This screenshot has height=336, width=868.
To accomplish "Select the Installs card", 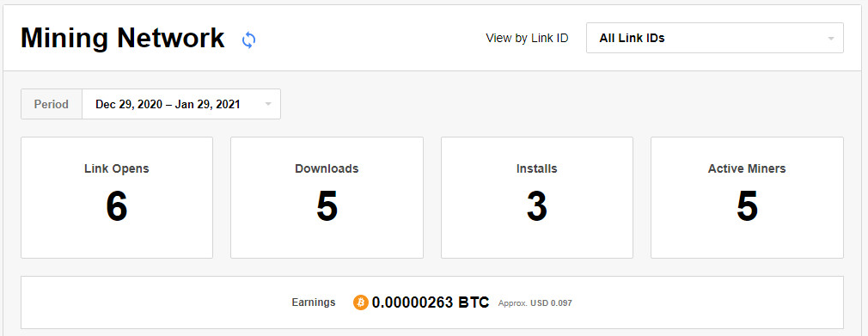I will pos(537,198).
